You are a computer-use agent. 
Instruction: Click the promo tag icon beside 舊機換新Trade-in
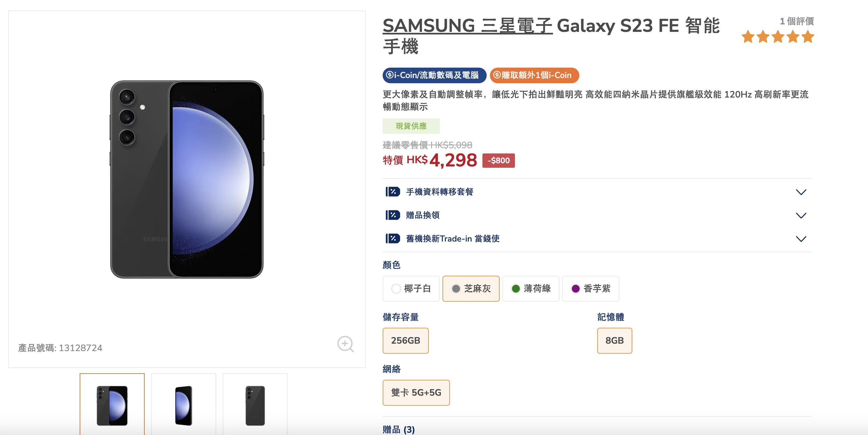point(393,239)
